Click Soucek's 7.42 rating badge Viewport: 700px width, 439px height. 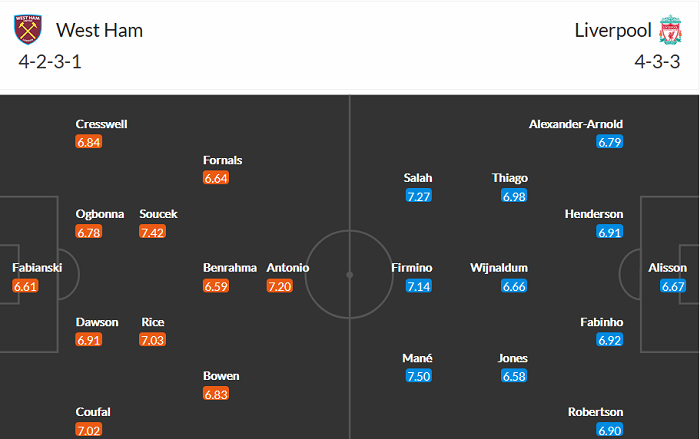152,232
